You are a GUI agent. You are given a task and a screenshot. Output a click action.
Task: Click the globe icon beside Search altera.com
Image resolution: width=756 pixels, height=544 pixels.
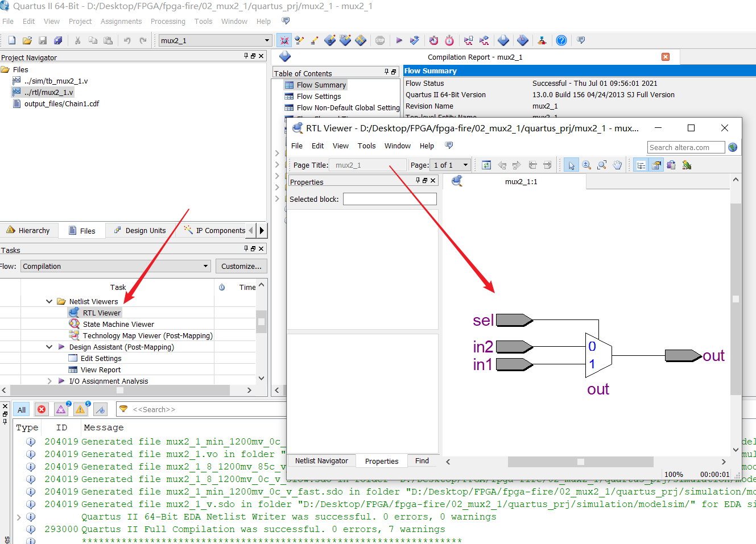[x=733, y=147]
